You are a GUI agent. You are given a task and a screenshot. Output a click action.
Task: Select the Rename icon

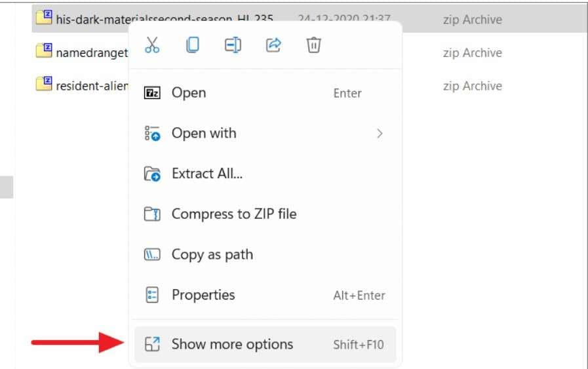233,45
